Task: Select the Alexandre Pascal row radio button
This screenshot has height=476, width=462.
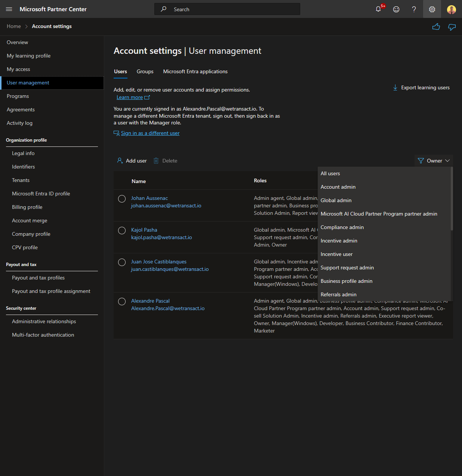Action: 122,302
